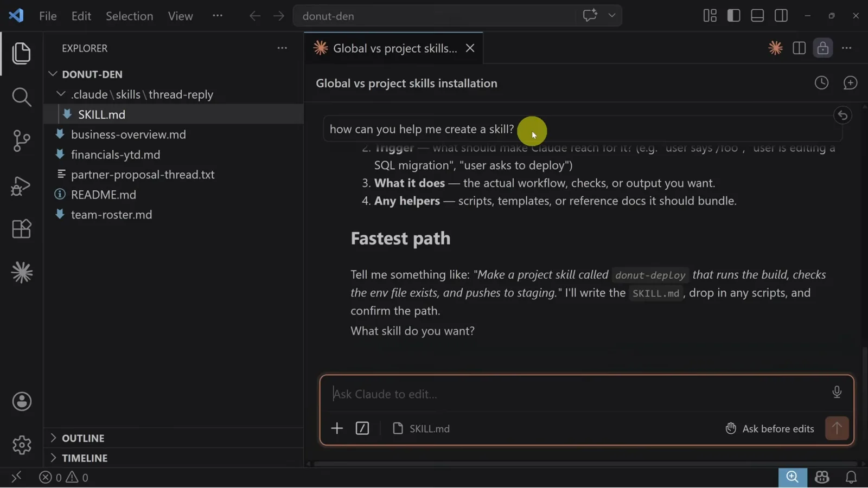Open notifications bell
Viewport: 868px width, 488px height.
(x=851, y=477)
